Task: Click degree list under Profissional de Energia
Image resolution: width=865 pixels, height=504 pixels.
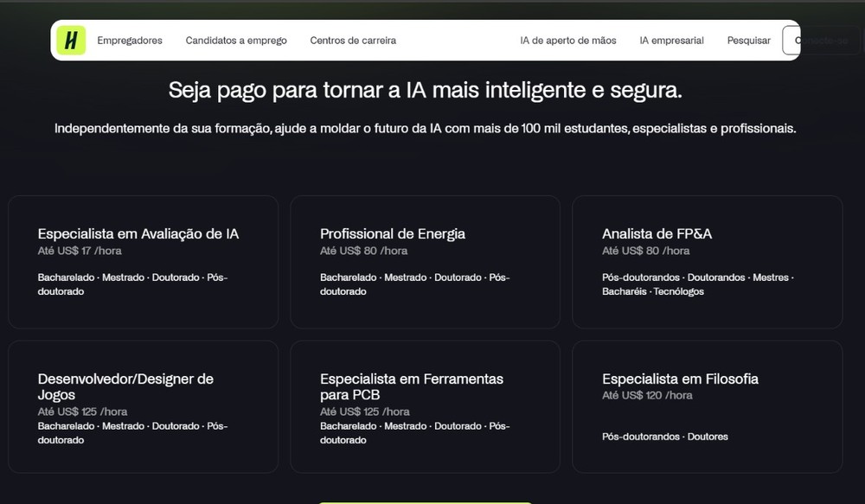Action: coord(415,284)
